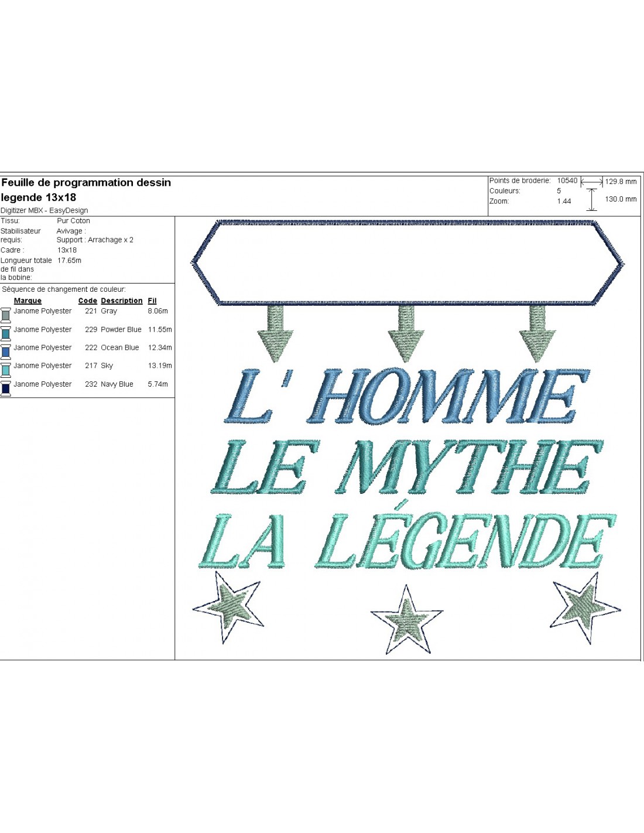Click the Gray thread spool icon
The image size is (644, 833).
pos(5,315)
